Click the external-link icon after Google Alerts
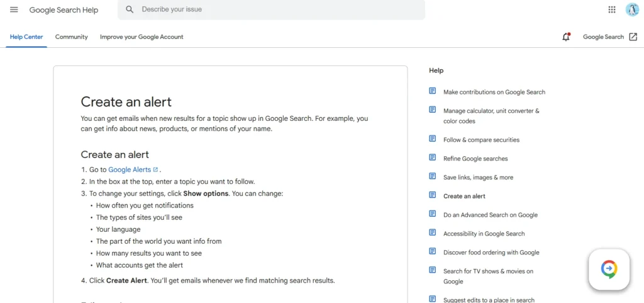The height and width of the screenshot is (303, 644). click(x=156, y=170)
